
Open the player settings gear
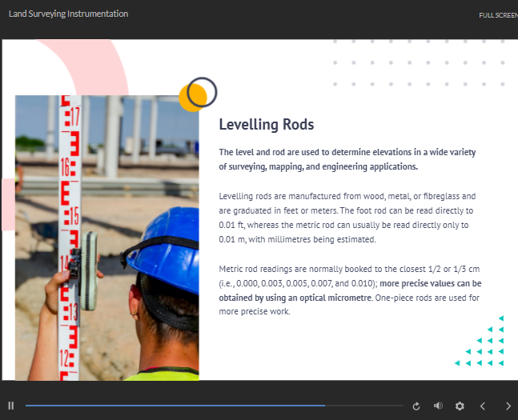coord(460,406)
